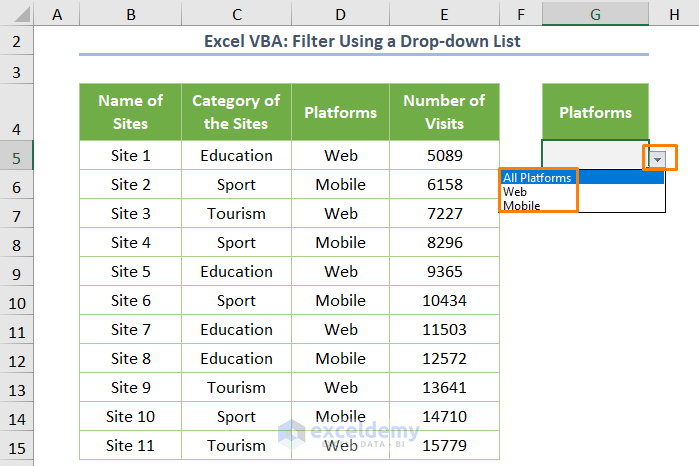Screen dimensions: 699x466
Task: Click the 'Number of Visits' header cell
Action: coord(444,112)
